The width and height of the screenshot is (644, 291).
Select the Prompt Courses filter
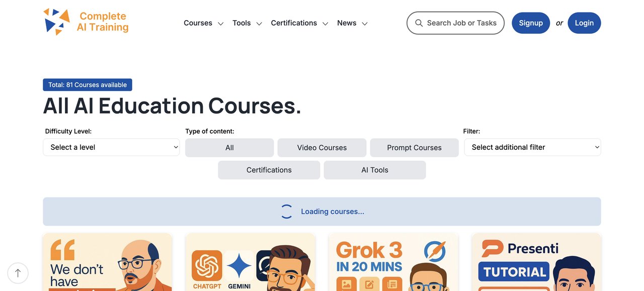click(x=414, y=148)
